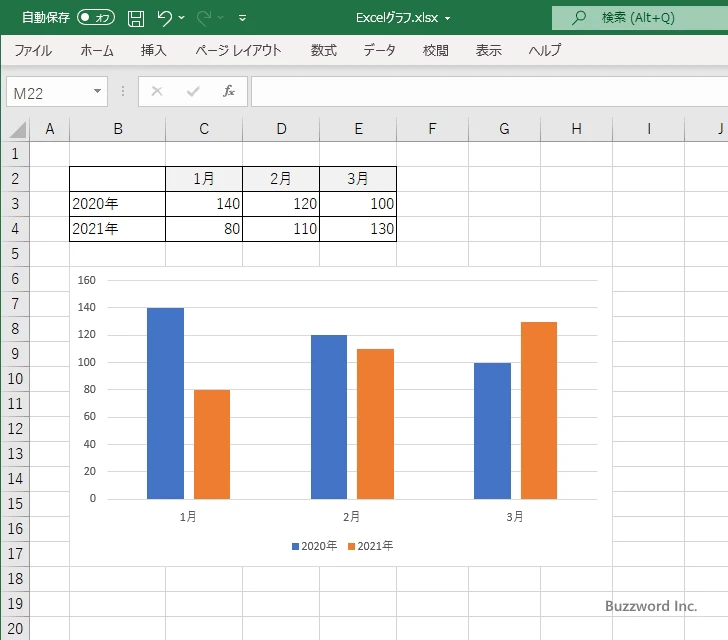
Task: Open the データ ribbon tab
Action: click(379, 50)
